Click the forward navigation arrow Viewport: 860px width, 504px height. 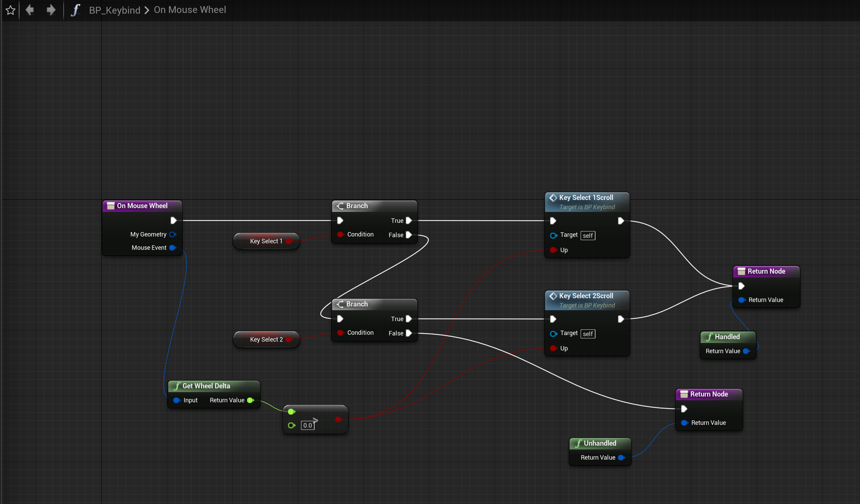point(51,10)
